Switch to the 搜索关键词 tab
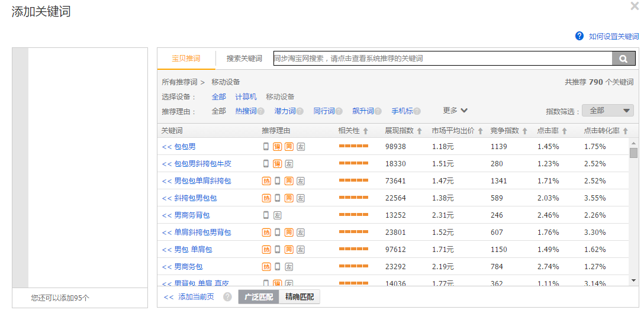644x310 pixels. pos(244,59)
